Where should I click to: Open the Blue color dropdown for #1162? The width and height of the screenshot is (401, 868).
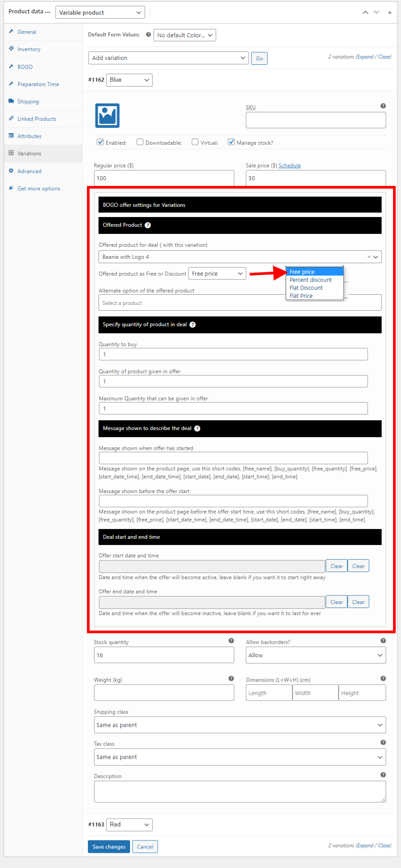[129, 80]
